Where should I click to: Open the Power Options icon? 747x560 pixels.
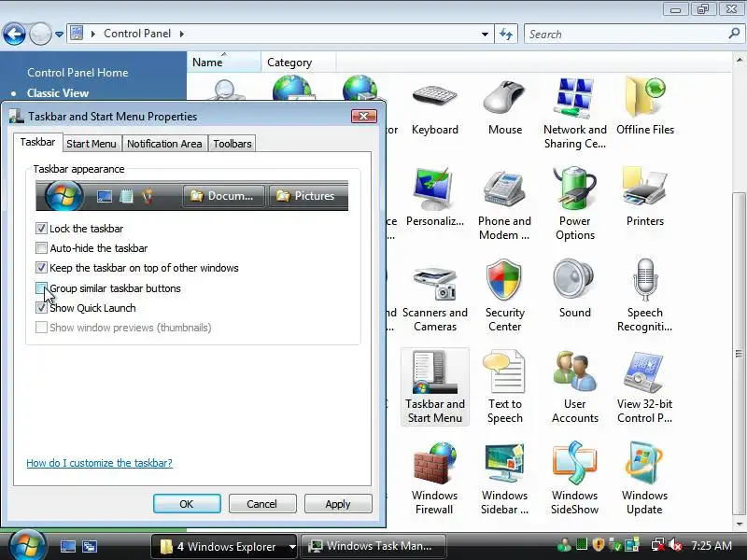coord(574,203)
